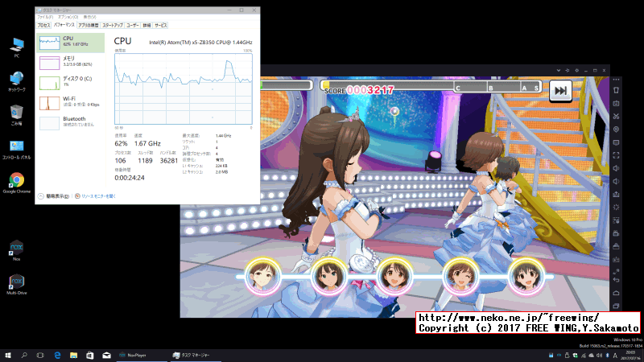This screenshot has height=362, width=644.
Task: Expand the down-chevron menu in NoxPlayer title bar
Action: (x=559, y=71)
